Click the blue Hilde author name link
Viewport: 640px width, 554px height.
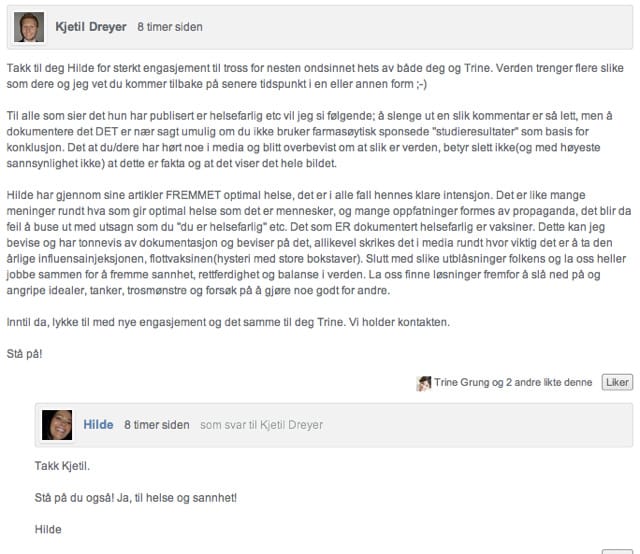coord(98,424)
